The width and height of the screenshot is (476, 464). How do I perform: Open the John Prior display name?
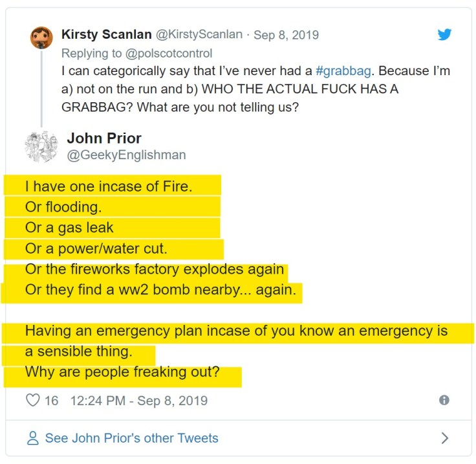[x=104, y=138]
